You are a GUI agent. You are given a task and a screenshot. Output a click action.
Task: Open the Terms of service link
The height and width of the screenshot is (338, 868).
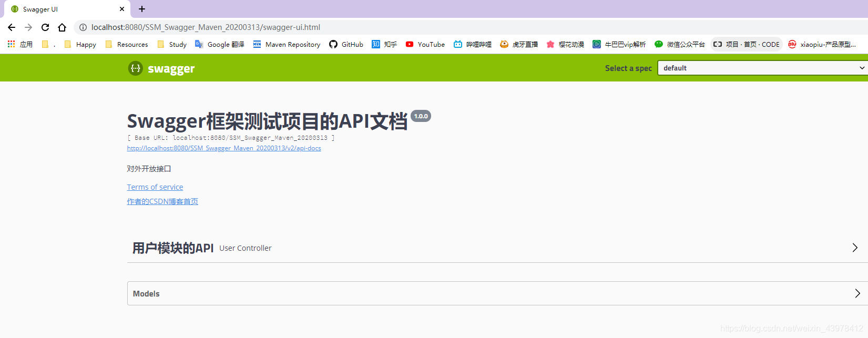click(155, 187)
